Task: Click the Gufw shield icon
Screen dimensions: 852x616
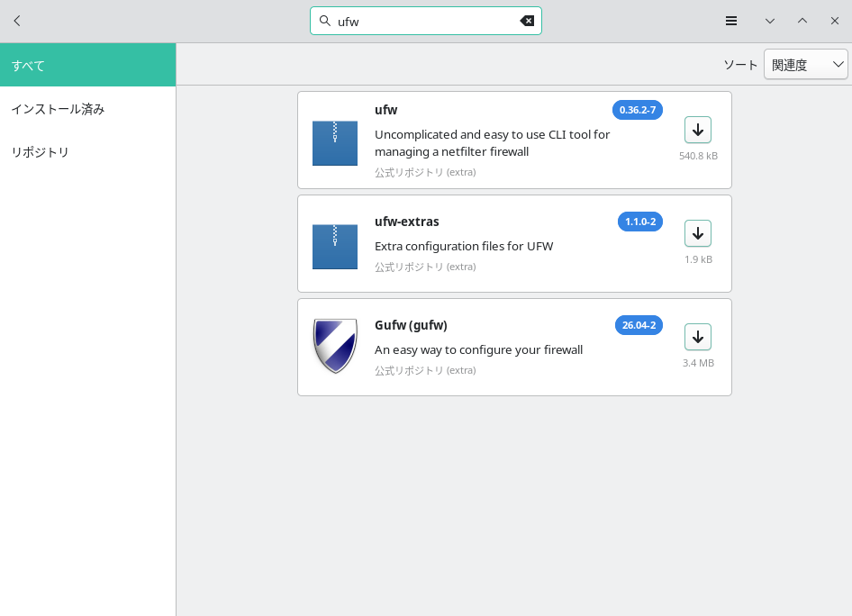Action: (335, 346)
